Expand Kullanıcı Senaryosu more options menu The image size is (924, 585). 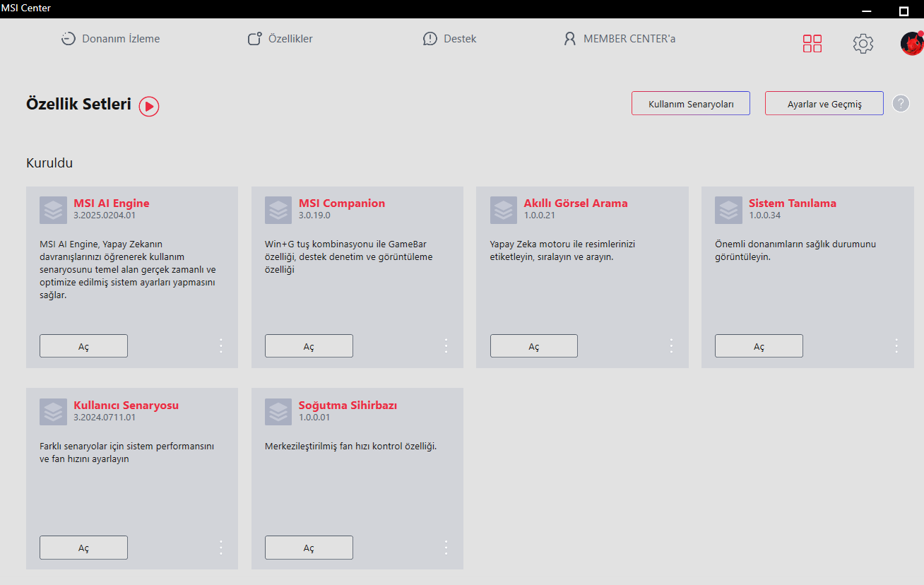pyautogui.click(x=221, y=548)
